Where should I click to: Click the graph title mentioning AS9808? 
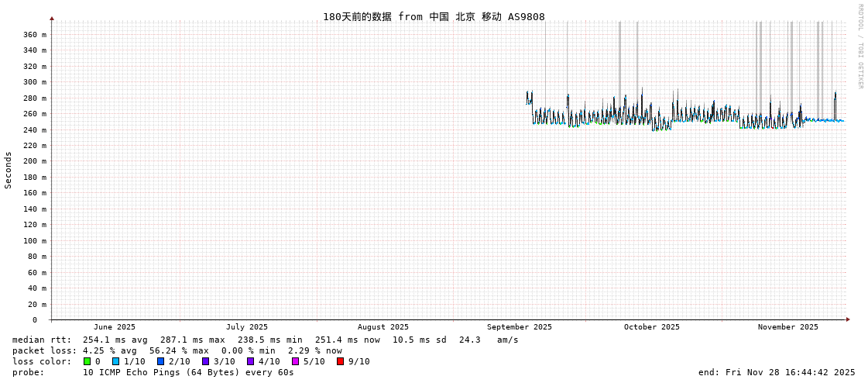pyautogui.click(x=434, y=16)
